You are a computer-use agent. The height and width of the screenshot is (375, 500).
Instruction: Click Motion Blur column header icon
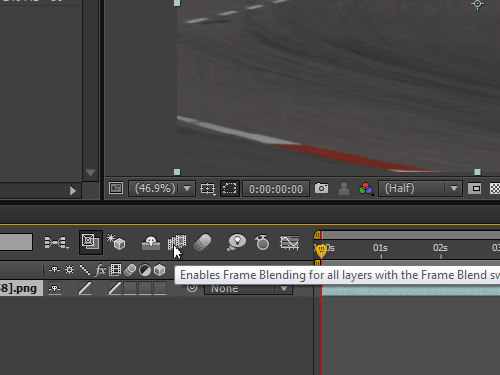click(130, 270)
